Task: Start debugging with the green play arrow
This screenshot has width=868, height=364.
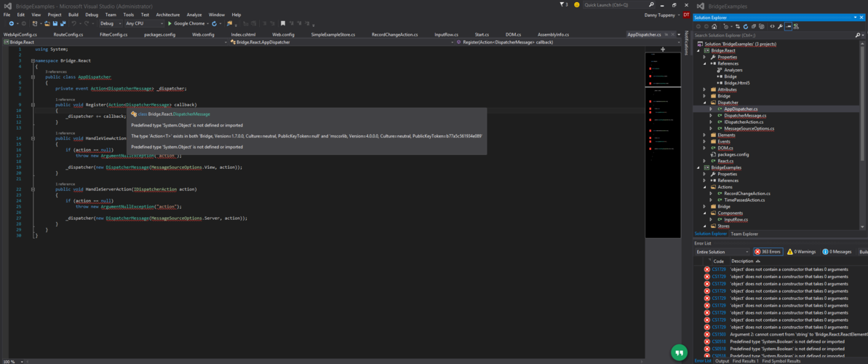Action: 170,23
